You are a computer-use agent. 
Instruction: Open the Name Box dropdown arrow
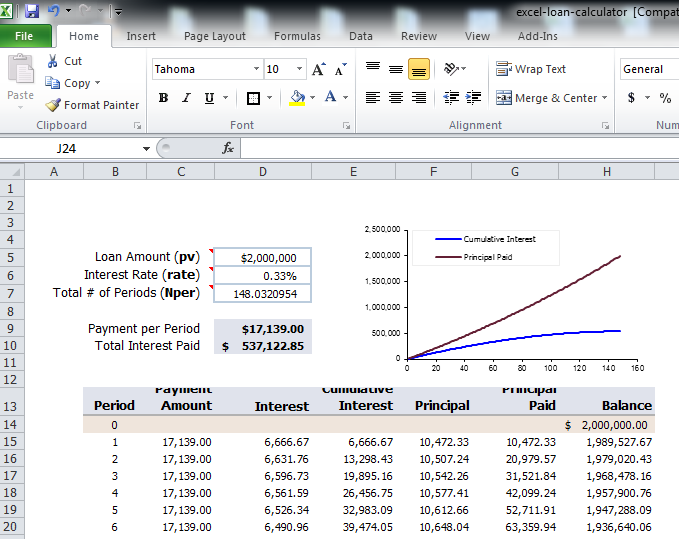click(x=146, y=148)
